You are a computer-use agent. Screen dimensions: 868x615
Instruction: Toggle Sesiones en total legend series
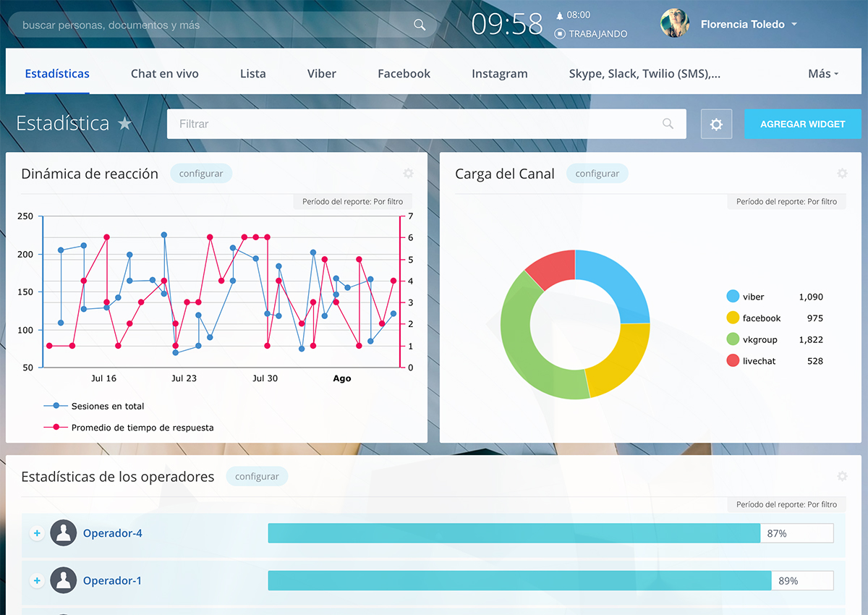pos(107,406)
